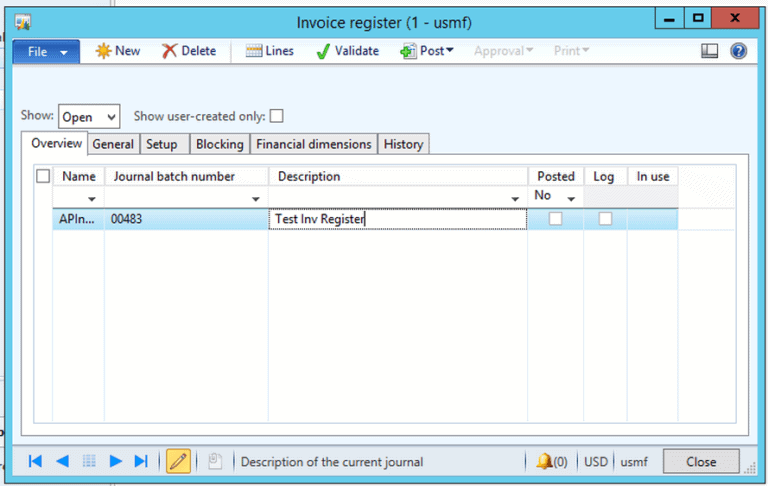Image resolution: width=768 pixels, height=486 pixels.
Task: Select the APIn... name cell
Action: [x=78, y=219]
